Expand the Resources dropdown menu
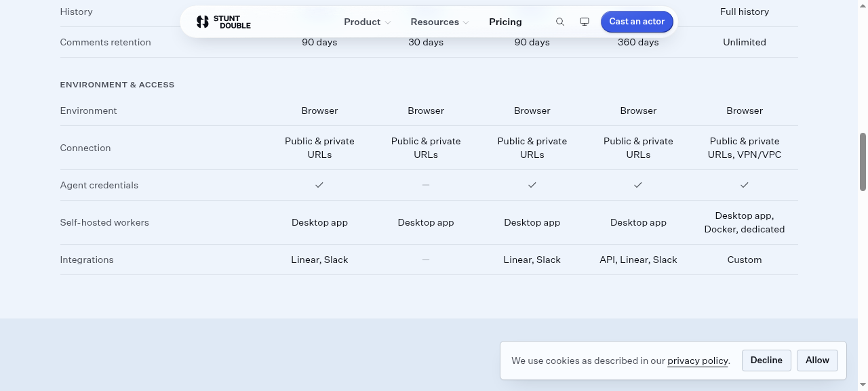The image size is (868, 391). (x=439, y=22)
